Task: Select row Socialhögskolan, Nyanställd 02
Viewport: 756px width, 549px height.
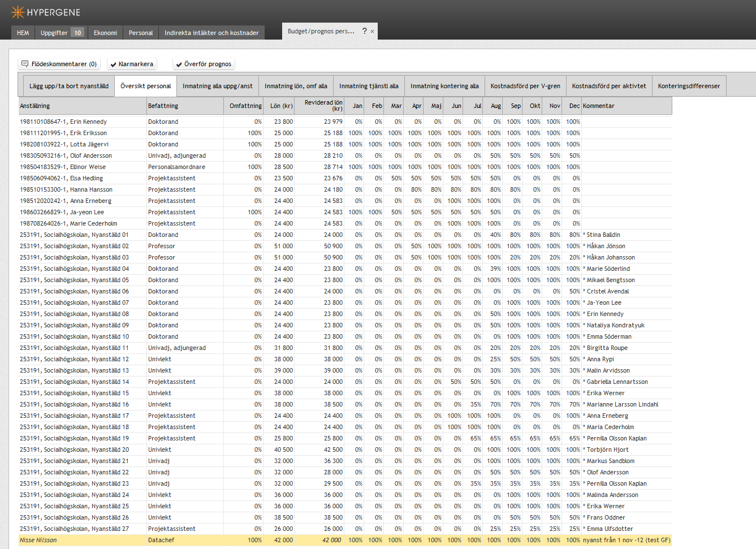Action: [345, 246]
